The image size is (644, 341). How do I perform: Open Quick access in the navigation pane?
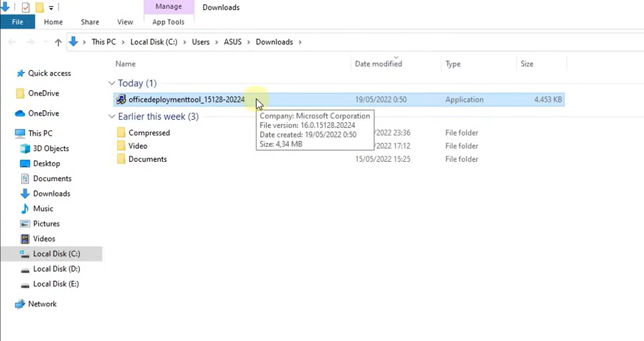(49, 73)
